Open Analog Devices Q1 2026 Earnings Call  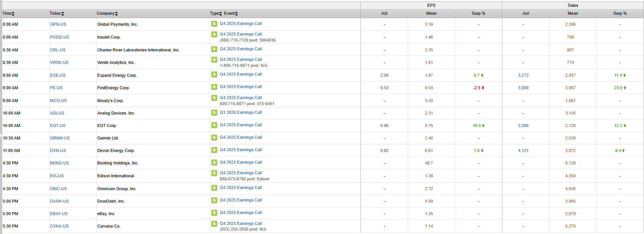click(241, 113)
